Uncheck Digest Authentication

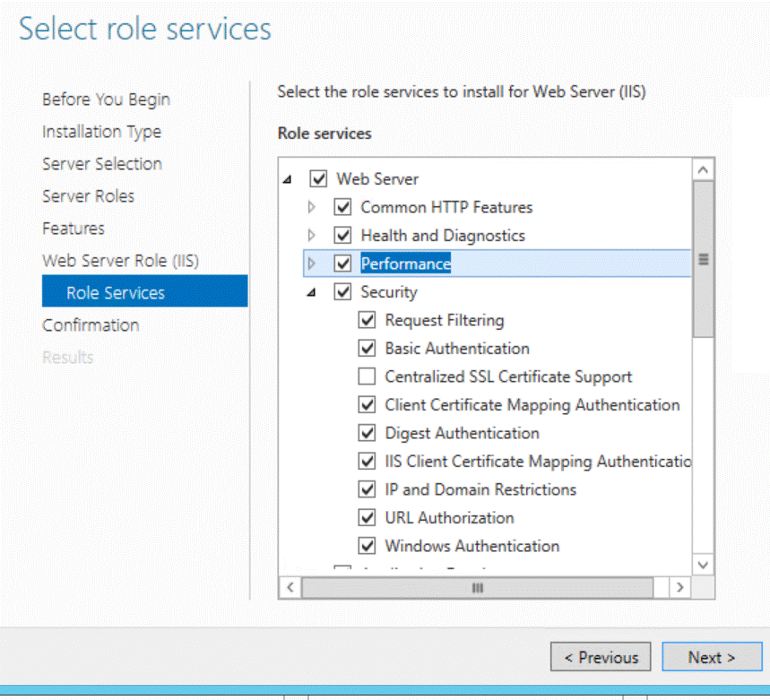click(367, 433)
